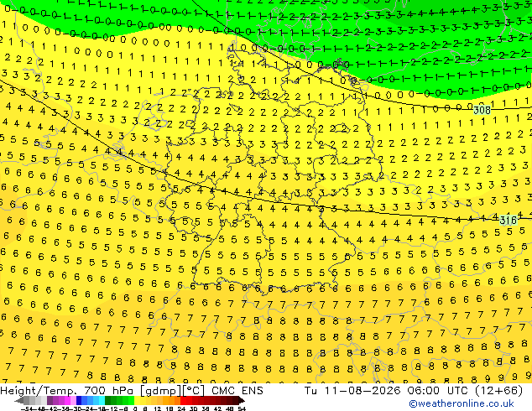This screenshot has height=411, width=532.
Task: Click the dark blue swatch in the color scale
Action: 79,400
